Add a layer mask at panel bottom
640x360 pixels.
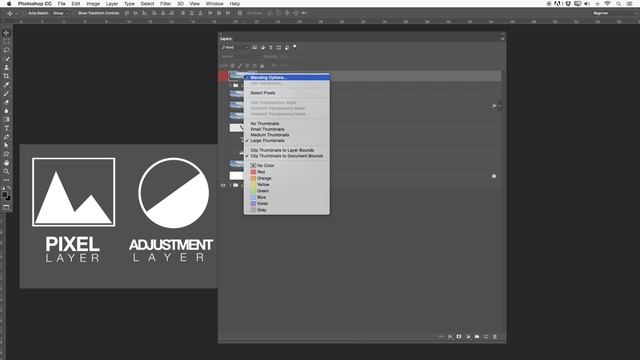coord(459,337)
